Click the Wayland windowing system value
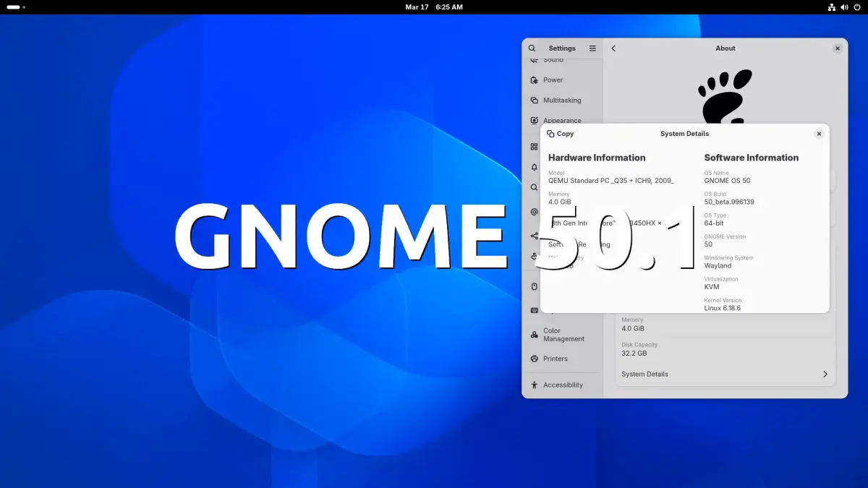The image size is (868, 488). point(718,266)
